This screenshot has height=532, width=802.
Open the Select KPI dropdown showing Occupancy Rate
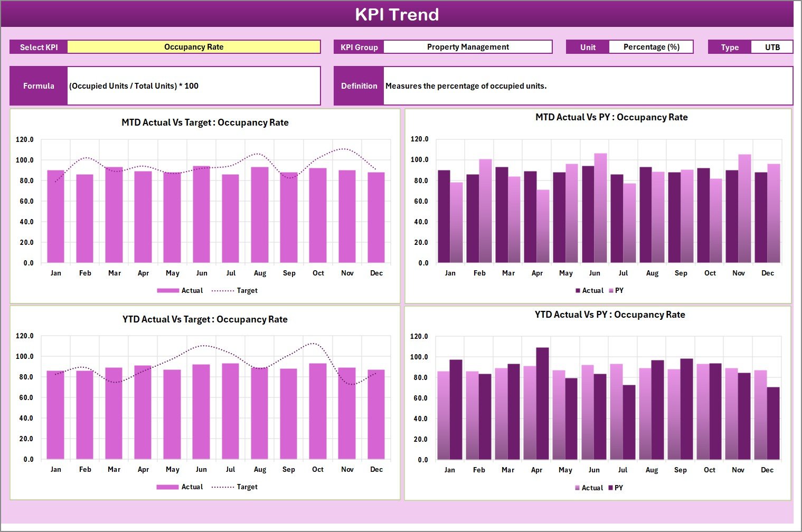[194, 46]
